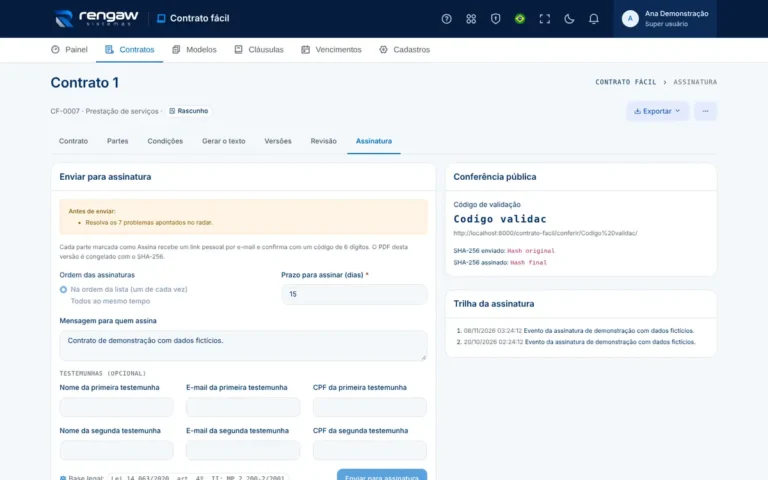Screen dimensions: 768x480
Task: Click the Prazo para assinar field
Action: (x=354, y=294)
